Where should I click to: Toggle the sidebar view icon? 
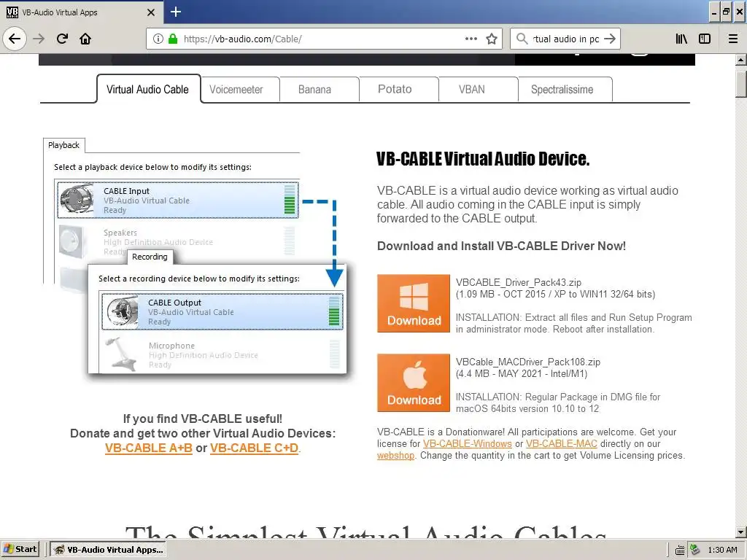tap(705, 39)
